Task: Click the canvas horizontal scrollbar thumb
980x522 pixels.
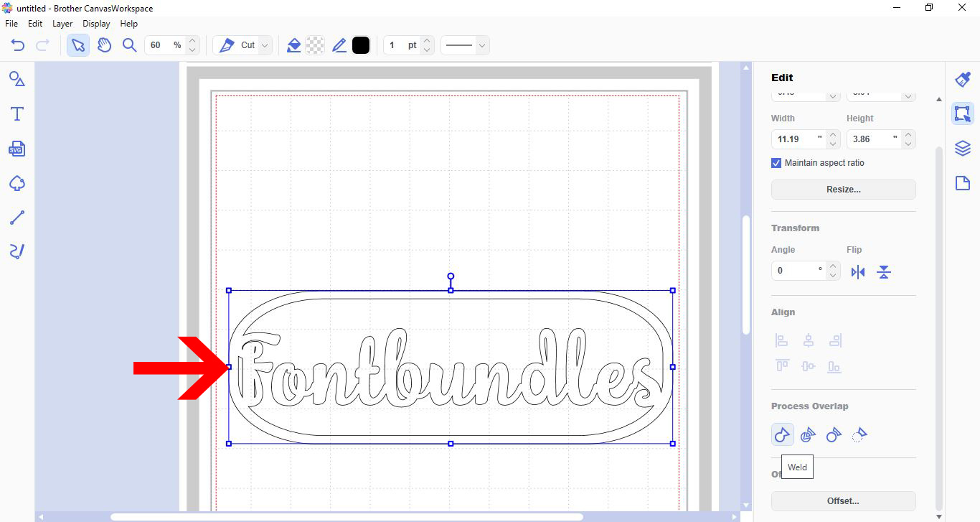Action: coord(347,517)
